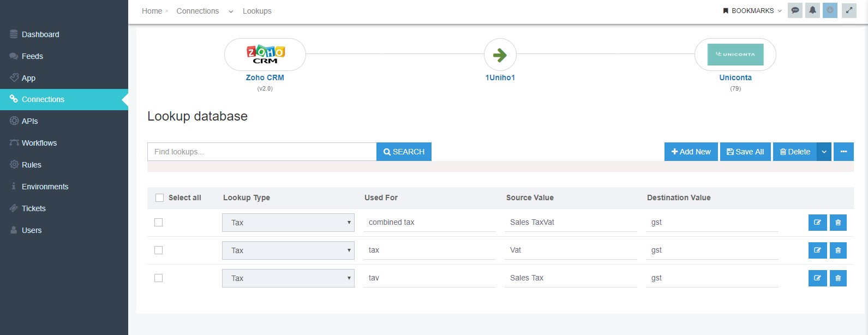Image resolution: width=868 pixels, height=335 pixels.
Task: Open the 1Uniho1 connection link
Action: click(x=500, y=77)
